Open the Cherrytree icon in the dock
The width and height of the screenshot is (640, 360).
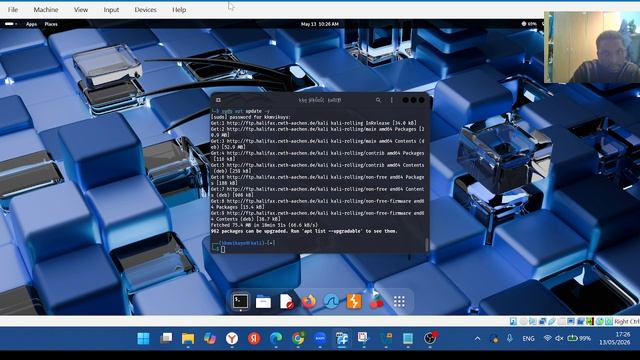pyautogui.click(x=376, y=301)
